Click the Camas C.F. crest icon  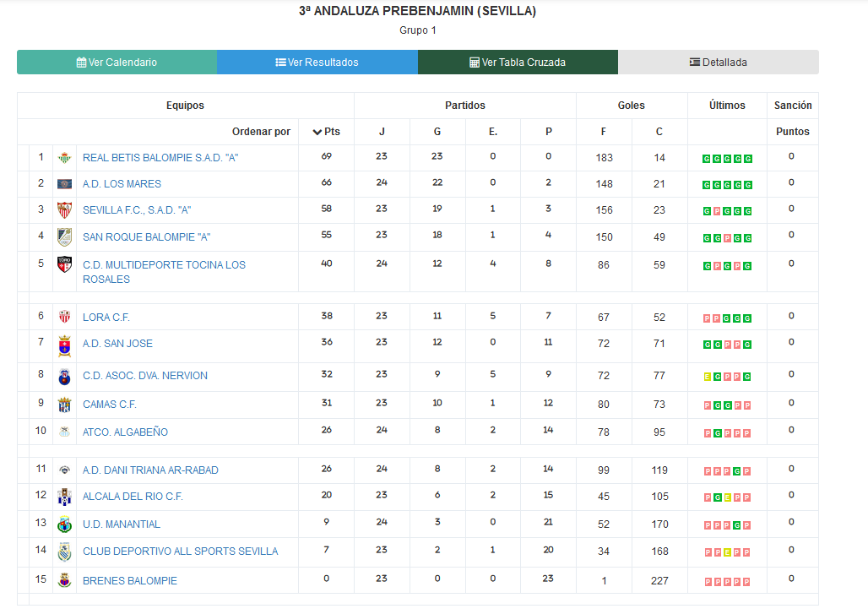[x=65, y=405]
